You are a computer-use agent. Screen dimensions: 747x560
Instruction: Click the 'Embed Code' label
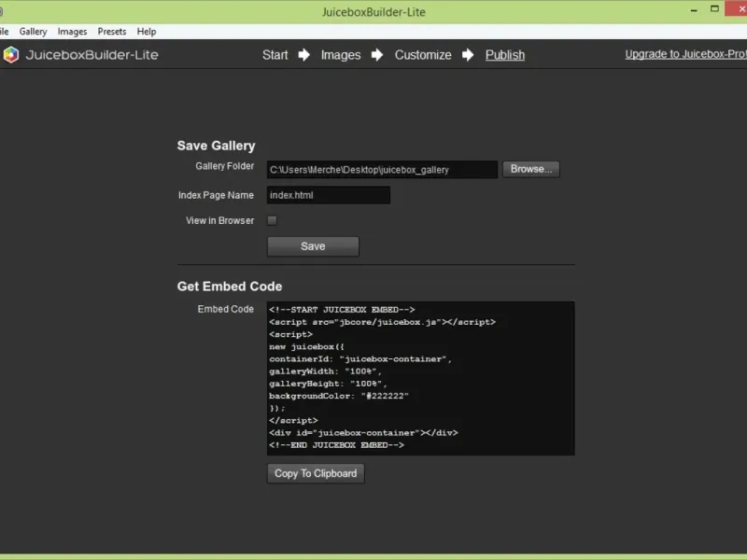[x=225, y=309]
